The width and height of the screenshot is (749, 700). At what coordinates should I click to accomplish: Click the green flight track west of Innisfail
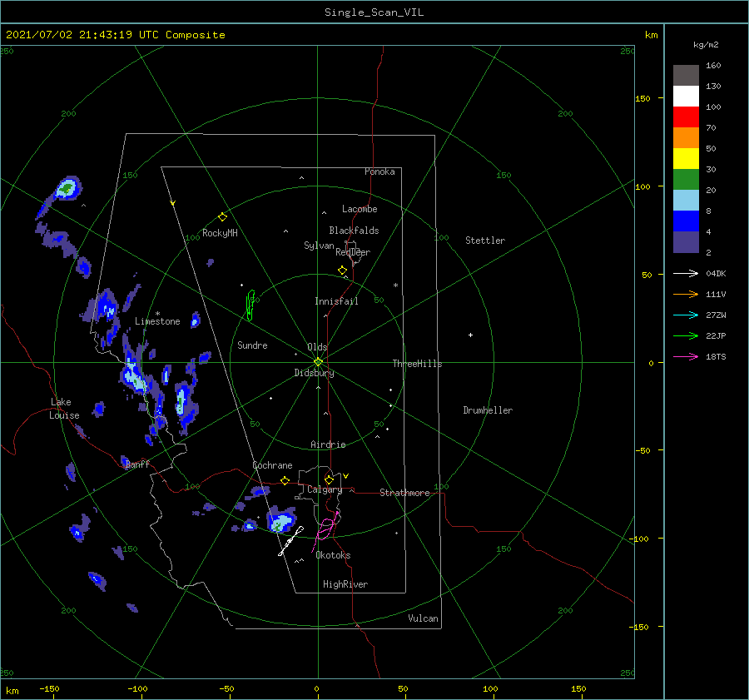[250, 305]
